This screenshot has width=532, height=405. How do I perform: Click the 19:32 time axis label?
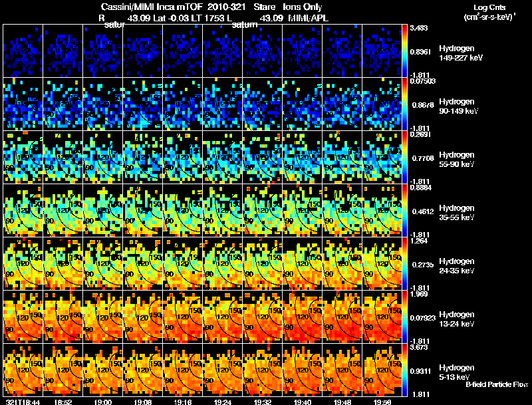coord(263,402)
